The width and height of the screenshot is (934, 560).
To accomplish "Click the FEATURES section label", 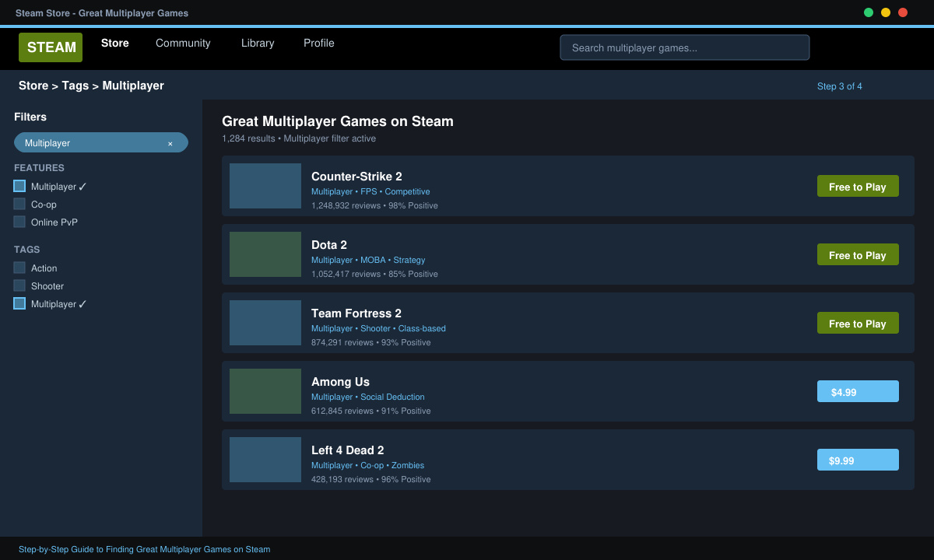I will point(39,168).
